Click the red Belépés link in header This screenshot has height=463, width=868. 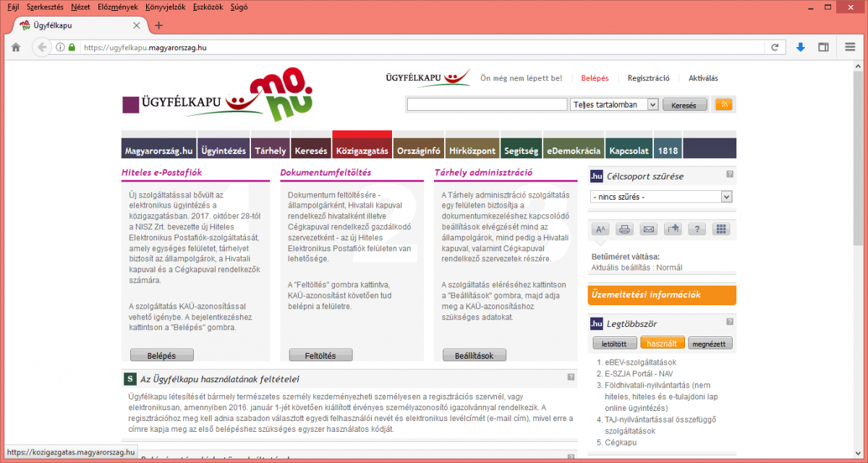pyautogui.click(x=595, y=78)
